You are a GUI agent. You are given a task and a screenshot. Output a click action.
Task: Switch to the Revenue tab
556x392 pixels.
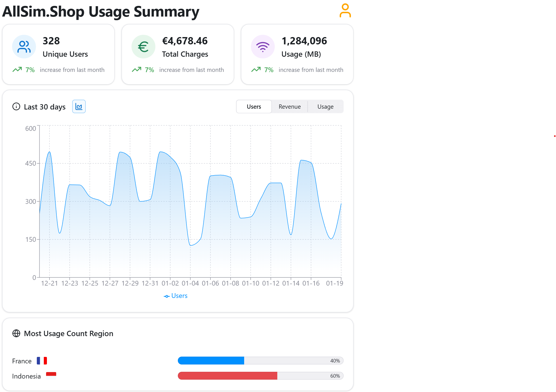289,107
